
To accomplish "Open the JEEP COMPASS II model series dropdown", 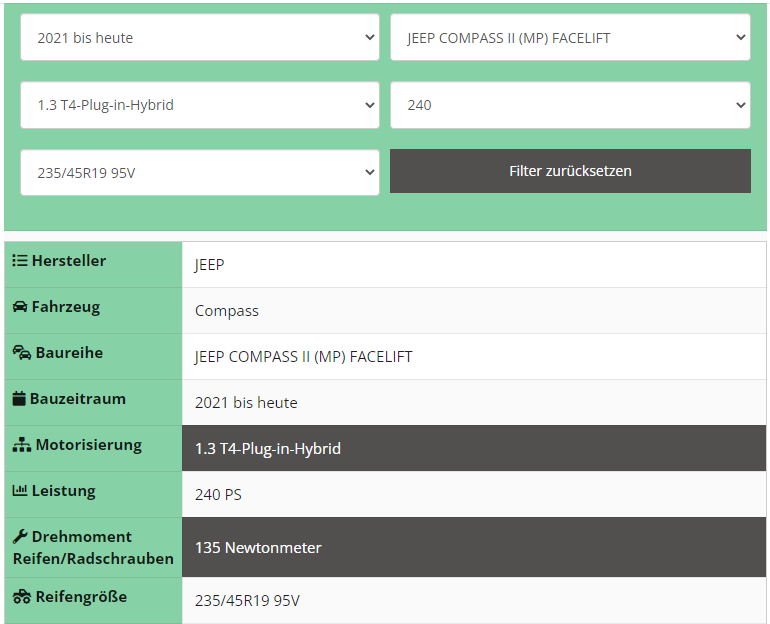I will pos(570,38).
